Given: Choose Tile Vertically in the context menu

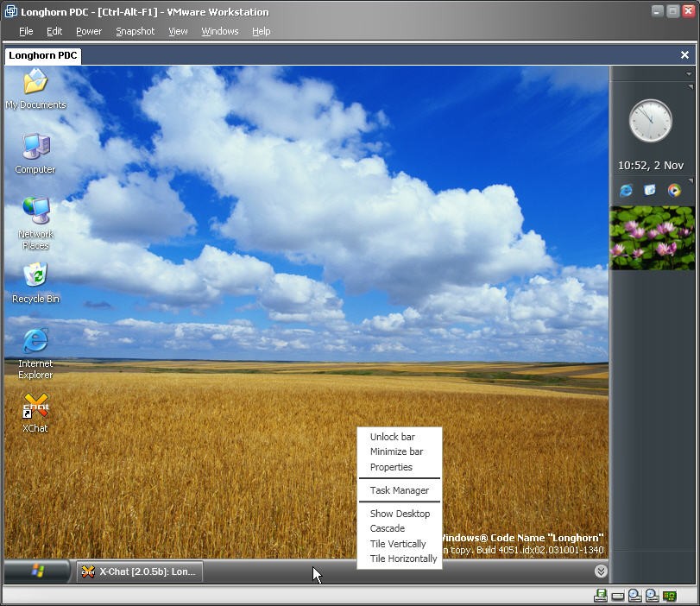Looking at the screenshot, I should coord(398,544).
